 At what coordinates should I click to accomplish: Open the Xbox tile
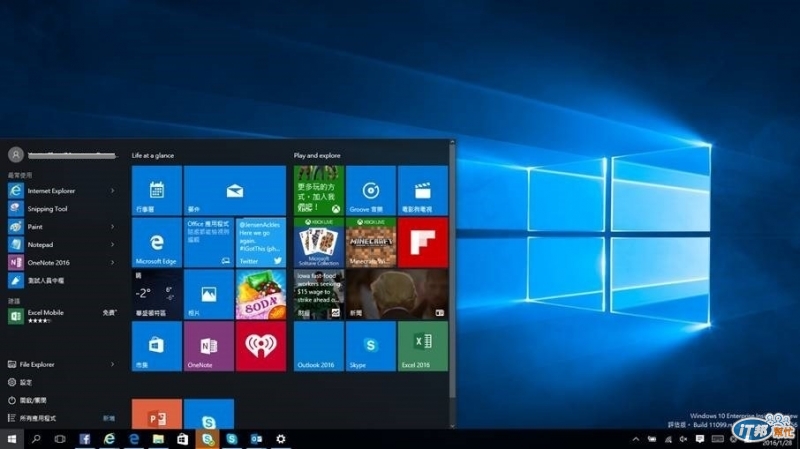click(x=319, y=190)
